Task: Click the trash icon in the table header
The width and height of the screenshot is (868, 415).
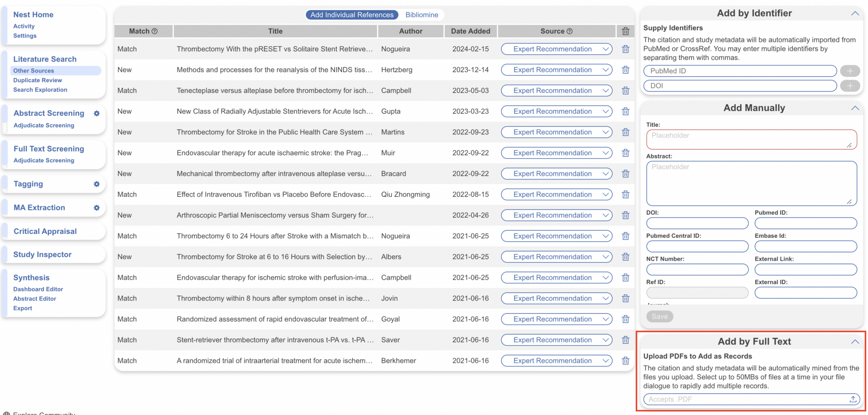Action: pos(626,31)
